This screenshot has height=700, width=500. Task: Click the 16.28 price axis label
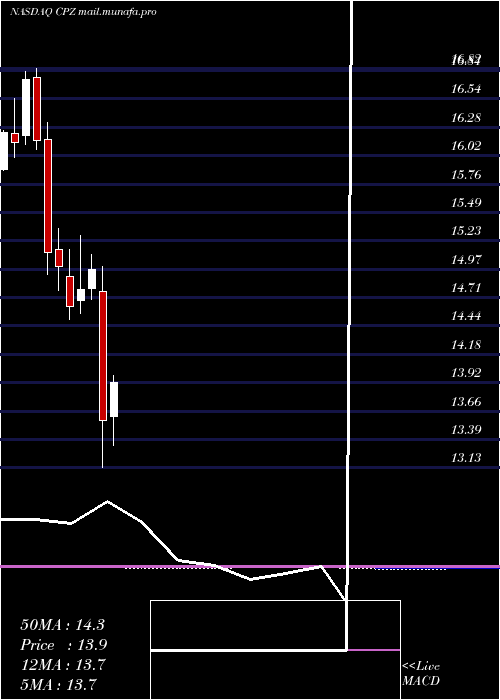point(466,118)
